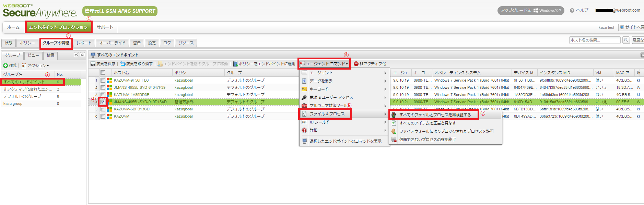The width and height of the screenshot is (644, 205).
Task: Switch to the 検索 tab in left panel
Action: pos(50,55)
